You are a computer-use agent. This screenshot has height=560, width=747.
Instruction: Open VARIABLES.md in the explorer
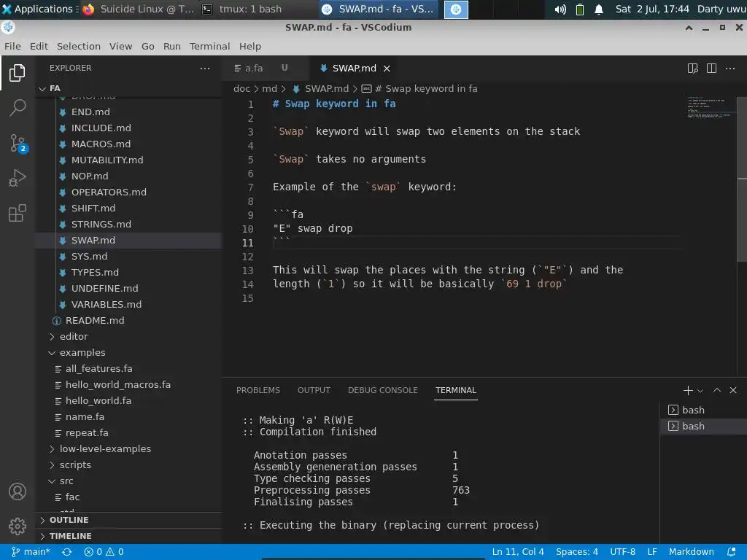tap(106, 305)
